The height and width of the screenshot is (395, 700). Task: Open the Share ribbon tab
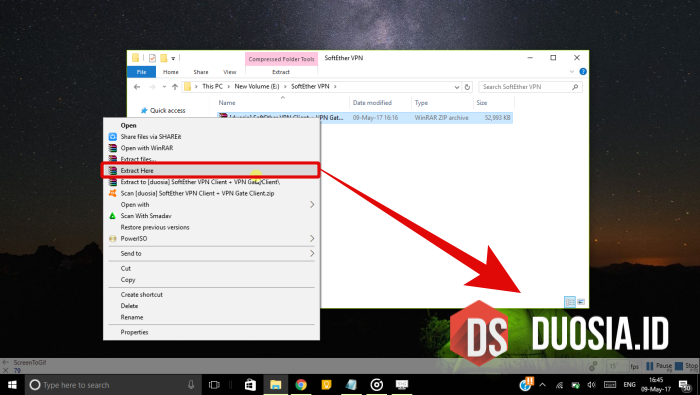tap(201, 72)
